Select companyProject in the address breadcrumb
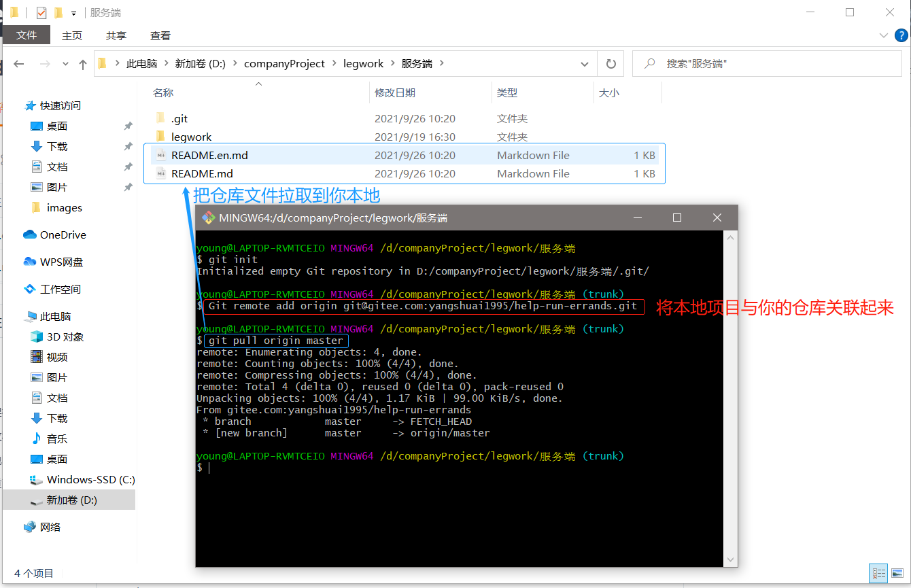Image resolution: width=911 pixels, height=588 pixels. (x=285, y=63)
